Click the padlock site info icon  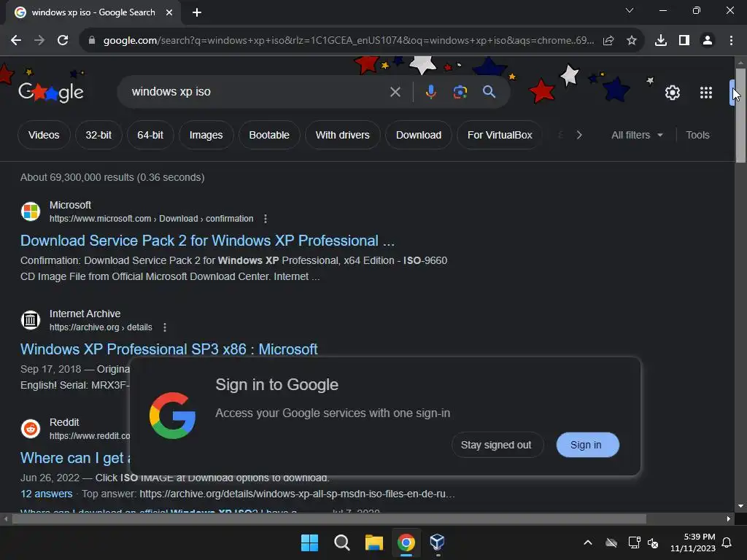92,41
